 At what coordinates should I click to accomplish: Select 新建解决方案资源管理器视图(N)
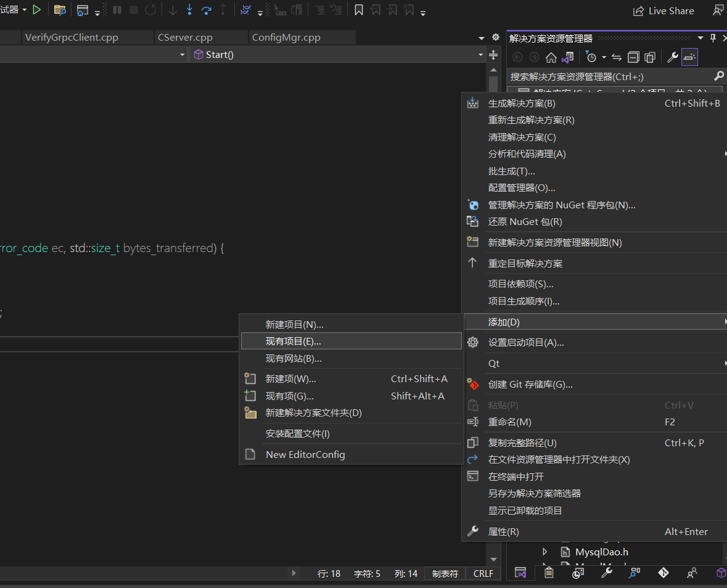click(594, 242)
